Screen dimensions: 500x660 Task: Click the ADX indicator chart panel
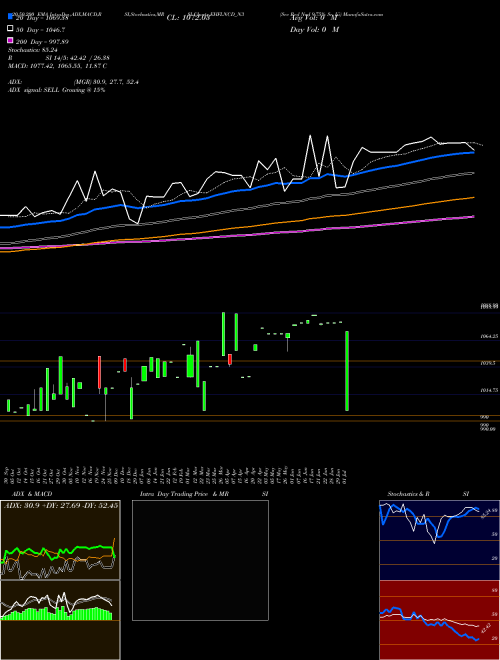[x=60, y=540]
